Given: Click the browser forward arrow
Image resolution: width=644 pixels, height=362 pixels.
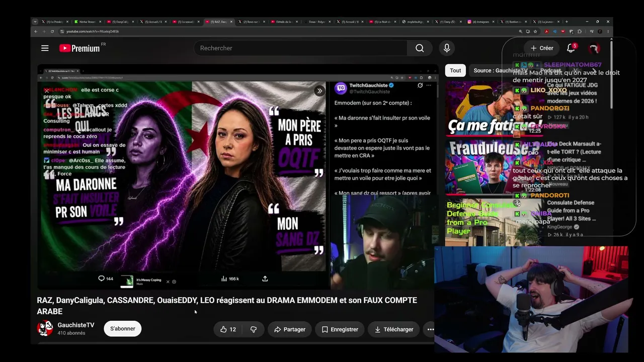Looking at the screenshot, I should pyautogui.click(x=44, y=31).
